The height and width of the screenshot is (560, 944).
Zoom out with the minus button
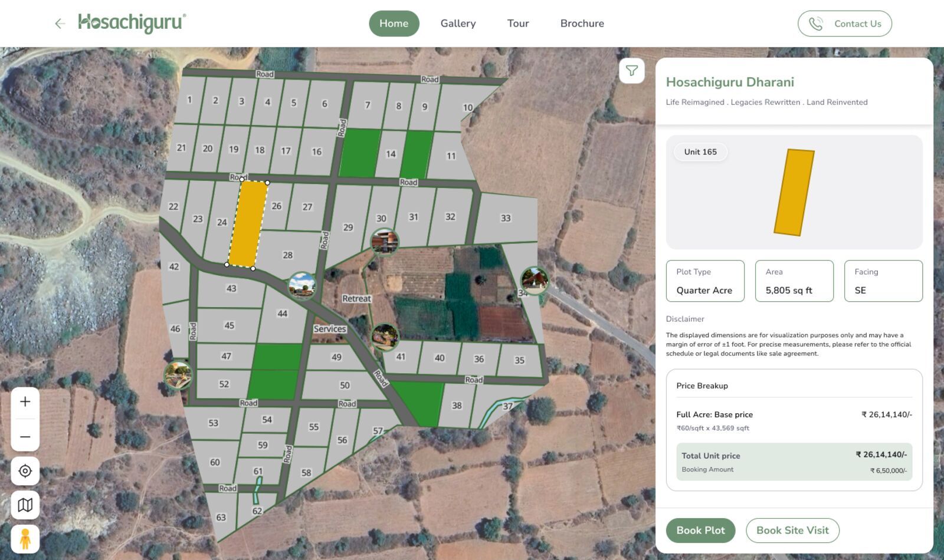(x=25, y=437)
